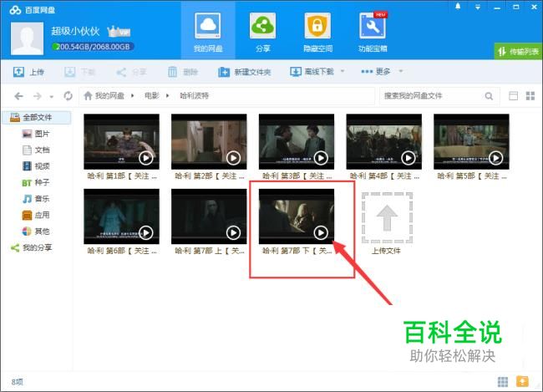
Task: Select the 哈利 第3部 video thumbnail
Action: [297, 141]
